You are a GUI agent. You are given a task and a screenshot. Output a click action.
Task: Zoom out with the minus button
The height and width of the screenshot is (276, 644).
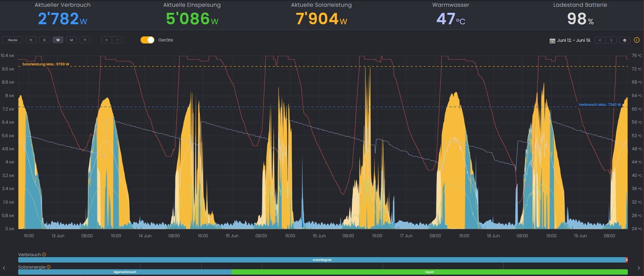coord(117,40)
